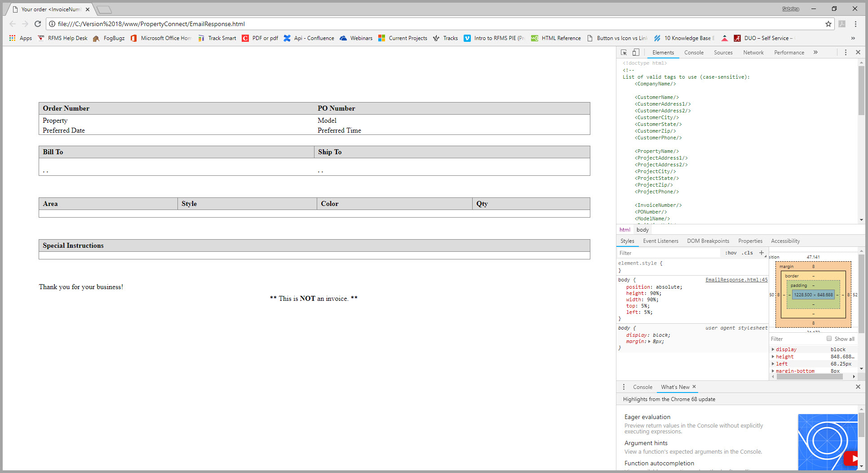Open the DOM Breakpoints pane tab

[x=708, y=241]
